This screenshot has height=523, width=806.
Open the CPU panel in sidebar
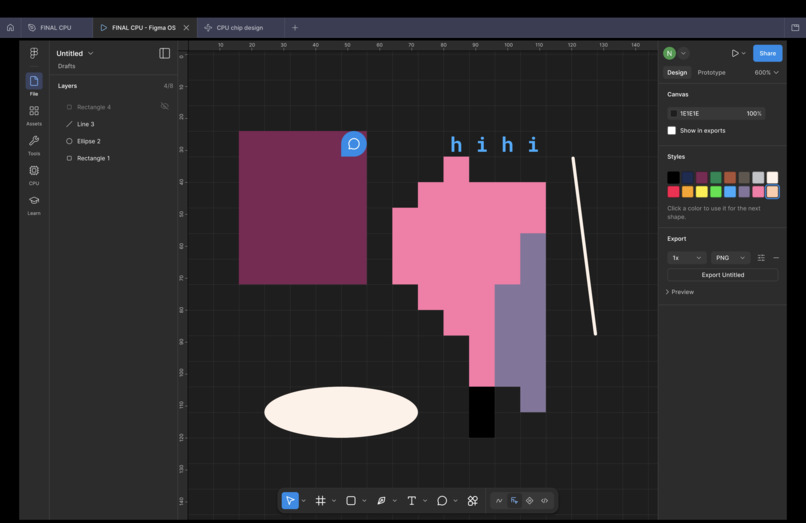34,175
